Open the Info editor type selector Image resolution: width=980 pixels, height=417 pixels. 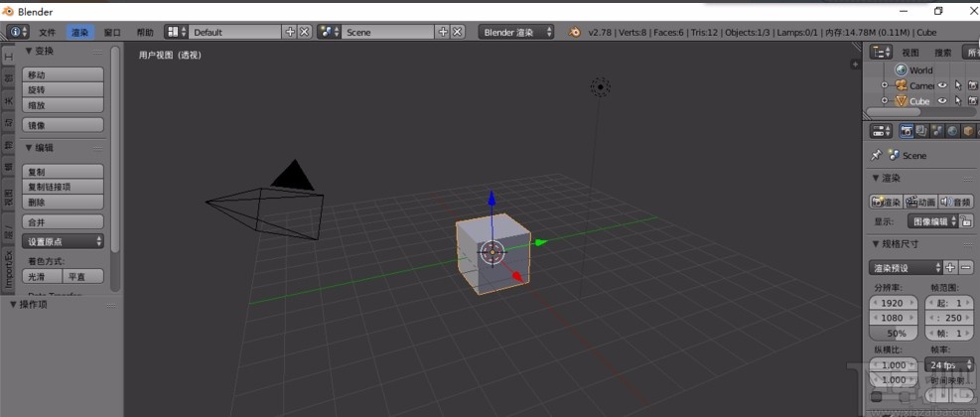[18, 32]
